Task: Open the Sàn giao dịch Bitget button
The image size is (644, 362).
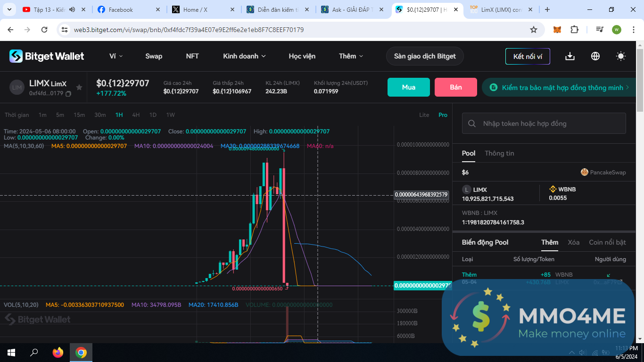Action: coord(425,56)
